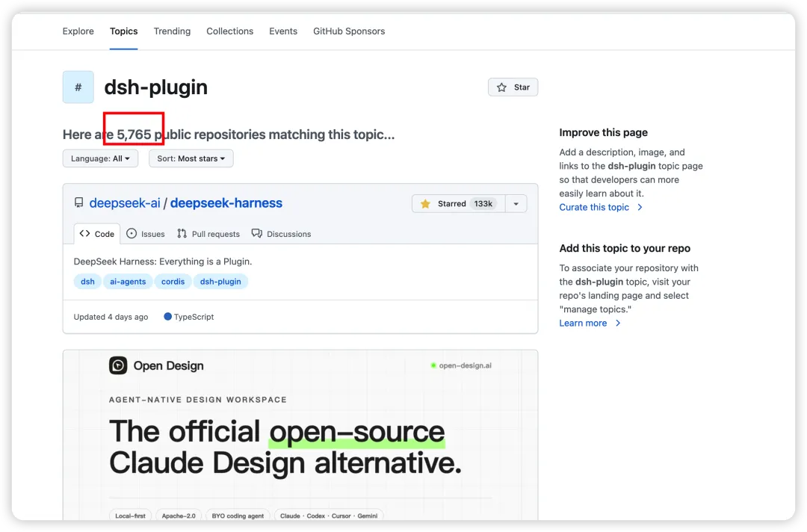Click the dsh-plugin topic tag
This screenshot has height=532, width=807.
pos(220,282)
